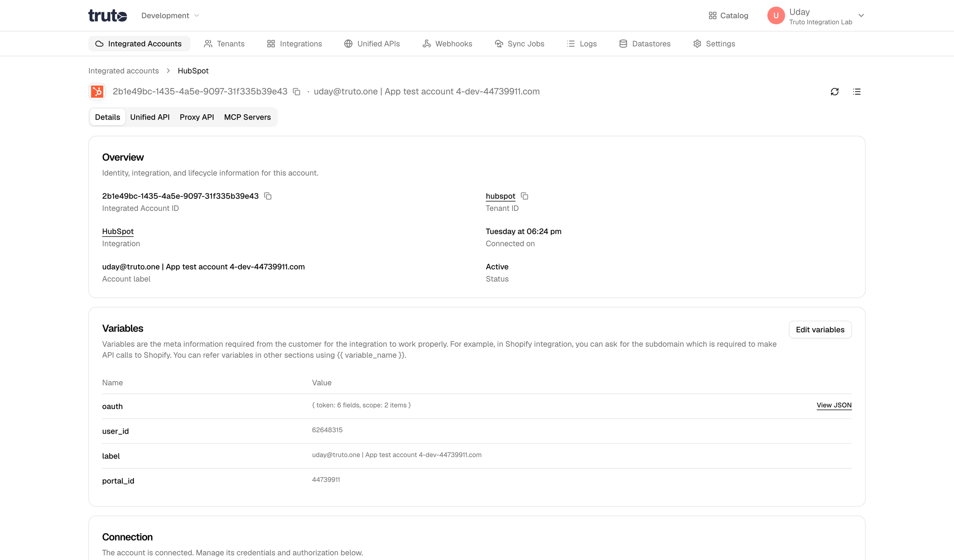Open the MCP Servers tab
The height and width of the screenshot is (560, 954).
pyautogui.click(x=247, y=117)
